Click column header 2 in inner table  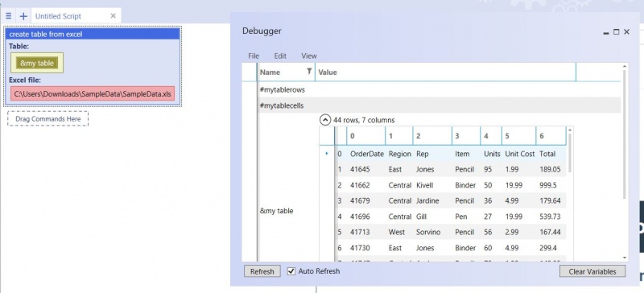coord(431,135)
